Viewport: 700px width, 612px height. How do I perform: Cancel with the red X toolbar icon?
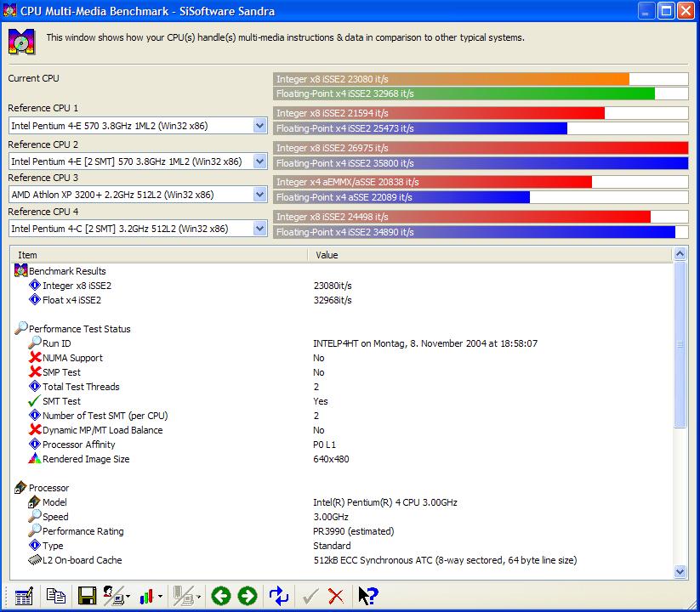point(336,596)
